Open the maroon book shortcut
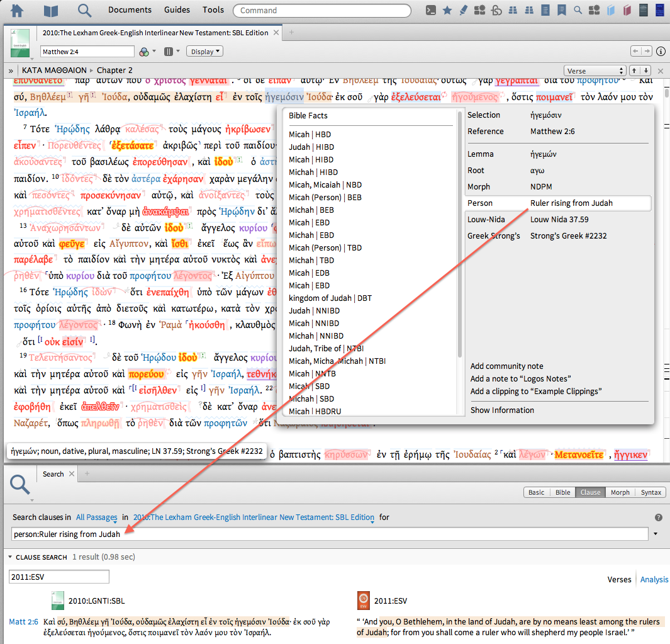This screenshot has height=644, width=670. coord(627,10)
